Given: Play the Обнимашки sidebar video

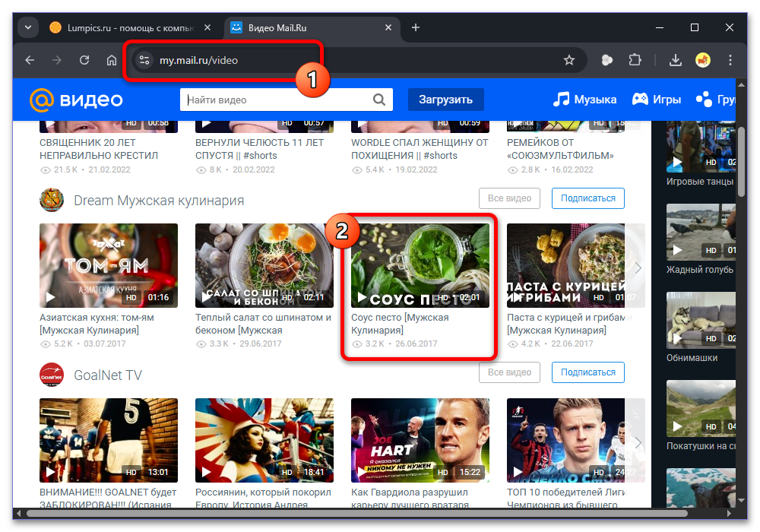Looking at the screenshot, I should [x=701, y=320].
